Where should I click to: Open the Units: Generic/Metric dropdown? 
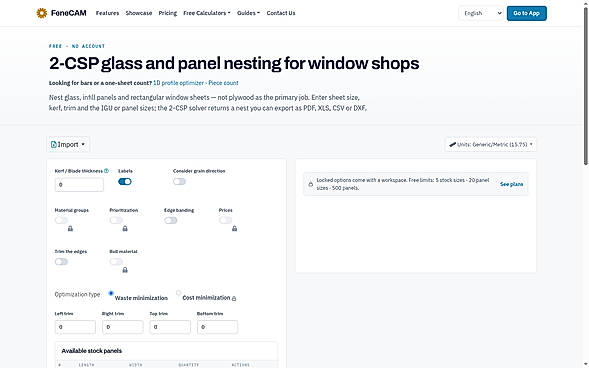[x=491, y=145]
